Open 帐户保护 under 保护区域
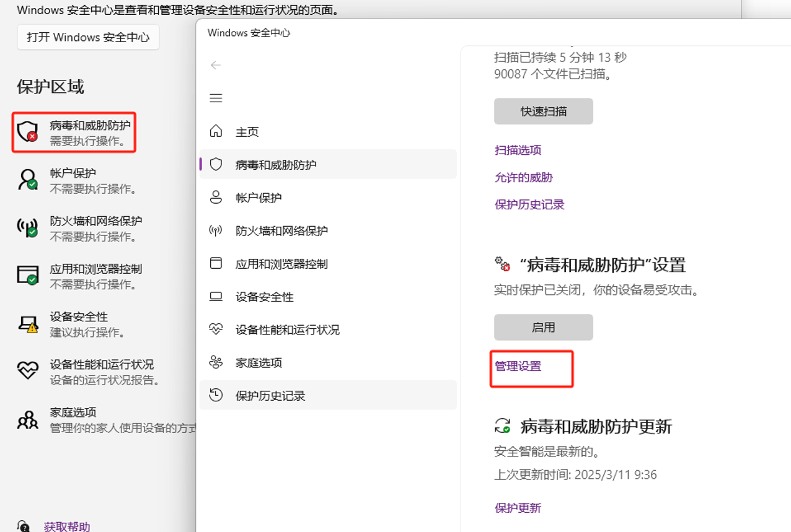This screenshot has height=532, width=791. 73,173
